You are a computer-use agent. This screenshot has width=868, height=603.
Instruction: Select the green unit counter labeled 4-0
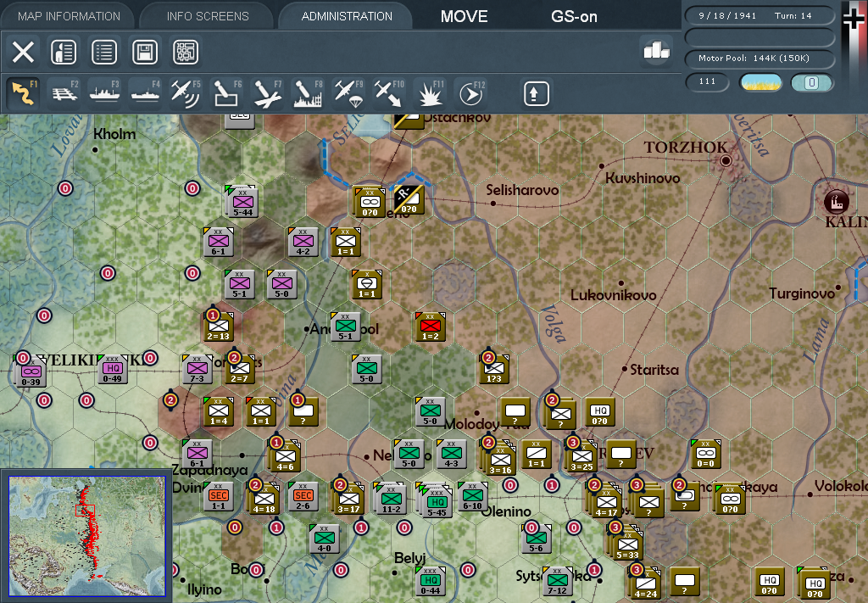(324, 539)
